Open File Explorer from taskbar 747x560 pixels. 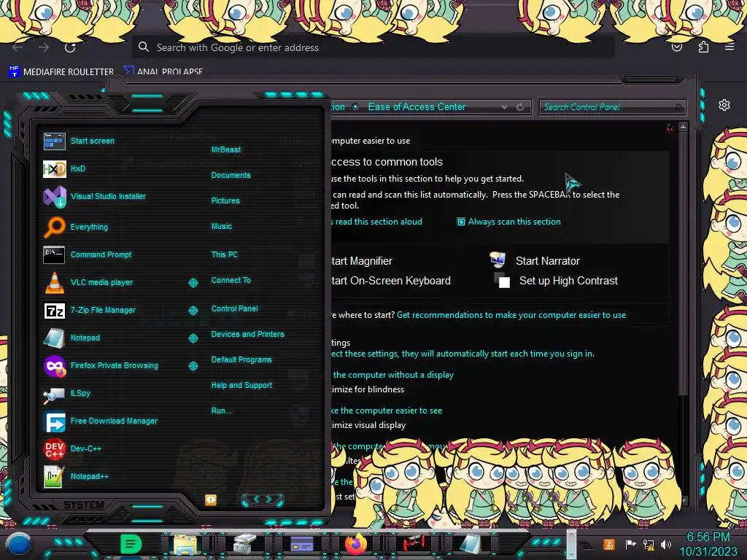tap(185, 545)
